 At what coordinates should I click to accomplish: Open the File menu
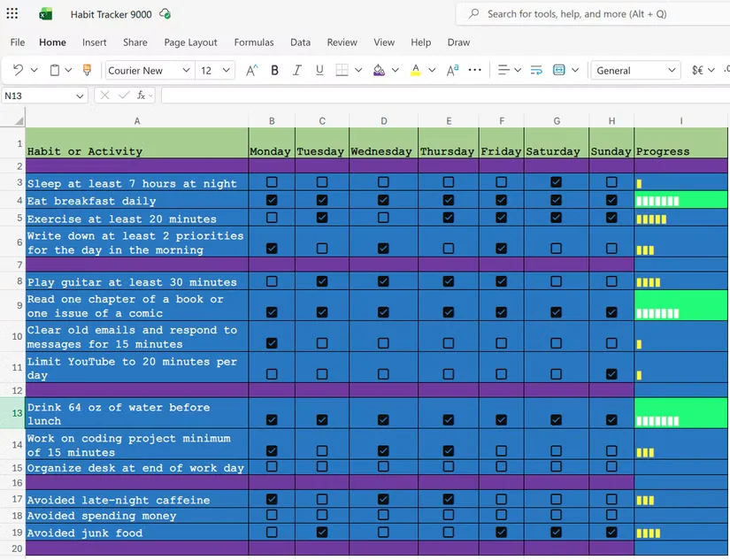coord(18,42)
